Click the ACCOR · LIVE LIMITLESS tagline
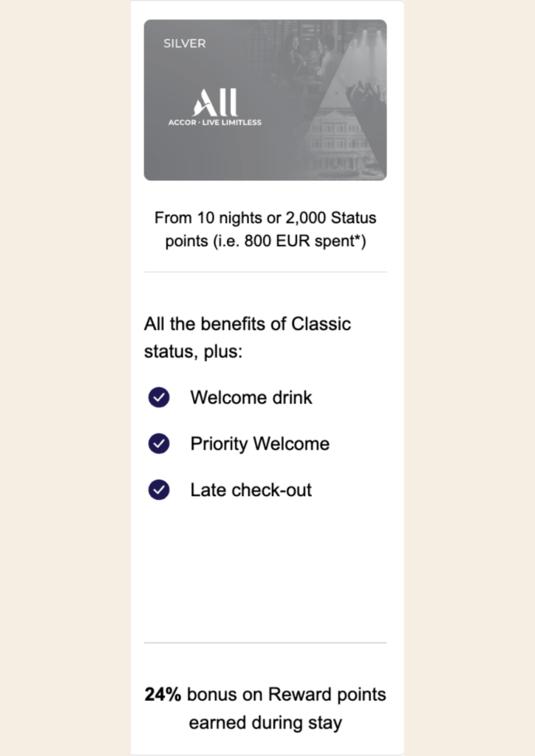Image resolution: width=535 pixels, height=756 pixels. click(x=215, y=123)
